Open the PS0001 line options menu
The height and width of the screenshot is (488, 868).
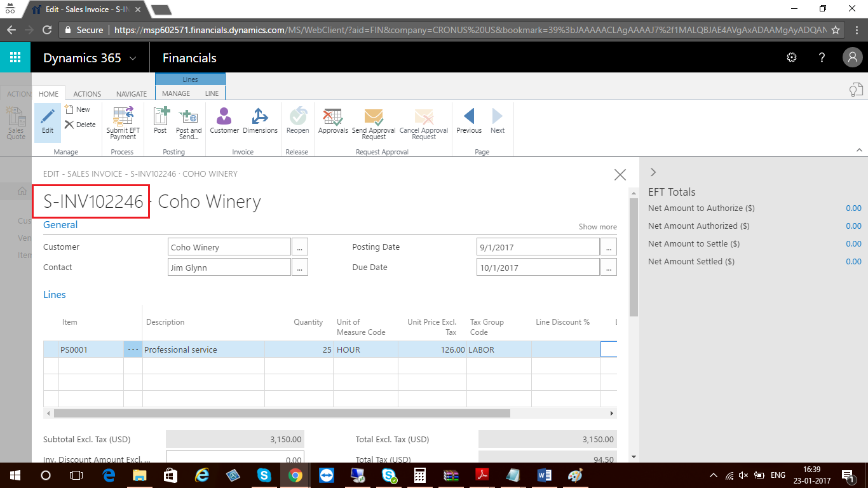click(133, 349)
